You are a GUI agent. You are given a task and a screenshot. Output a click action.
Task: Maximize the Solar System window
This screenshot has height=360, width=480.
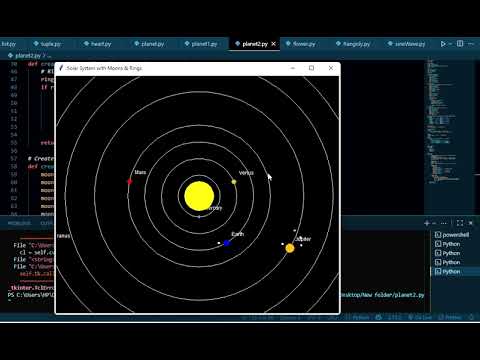click(x=312, y=68)
